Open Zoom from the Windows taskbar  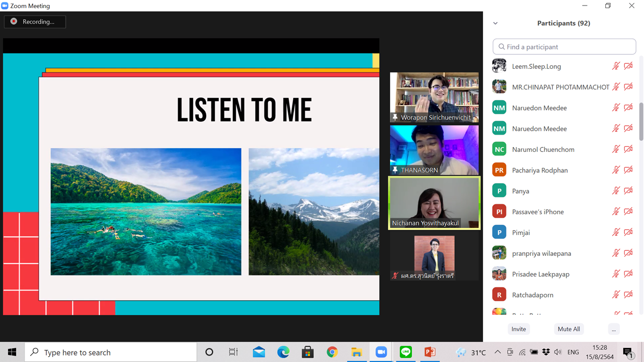tap(381, 352)
